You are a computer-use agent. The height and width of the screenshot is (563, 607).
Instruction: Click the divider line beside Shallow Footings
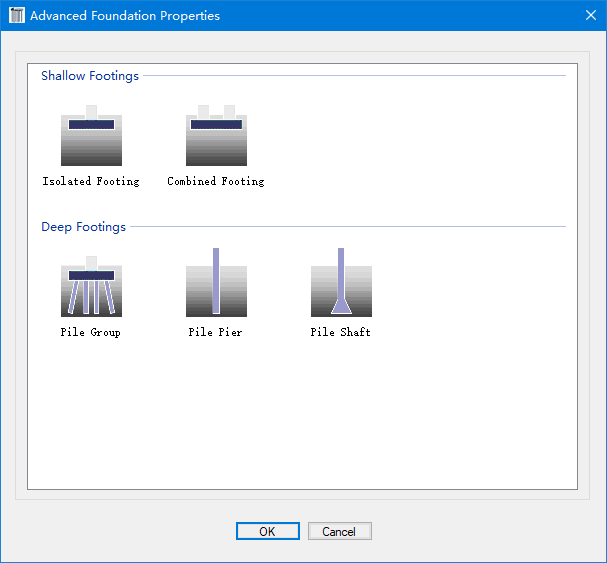(350, 76)
